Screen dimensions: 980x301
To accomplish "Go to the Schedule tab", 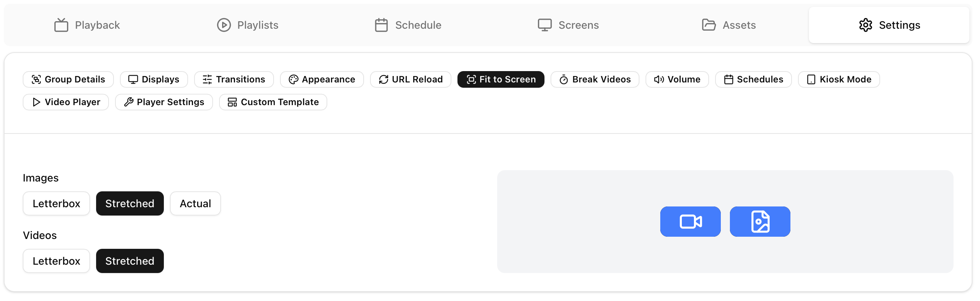I will click(x=408, y=25).
